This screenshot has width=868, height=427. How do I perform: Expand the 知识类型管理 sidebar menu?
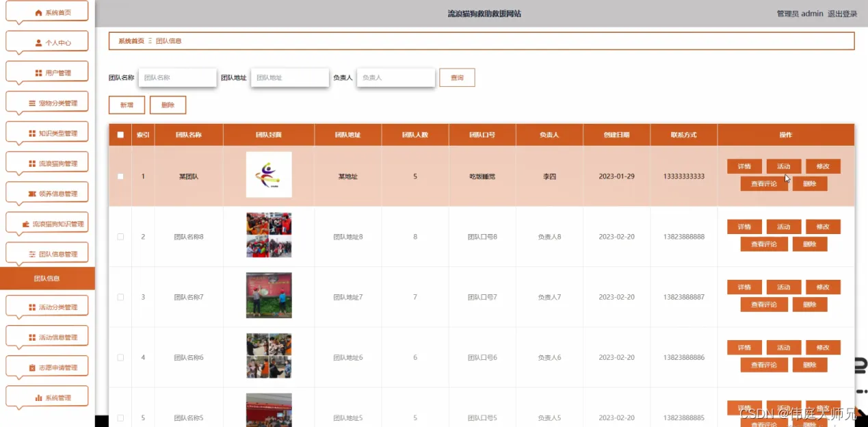coord(47,133)
